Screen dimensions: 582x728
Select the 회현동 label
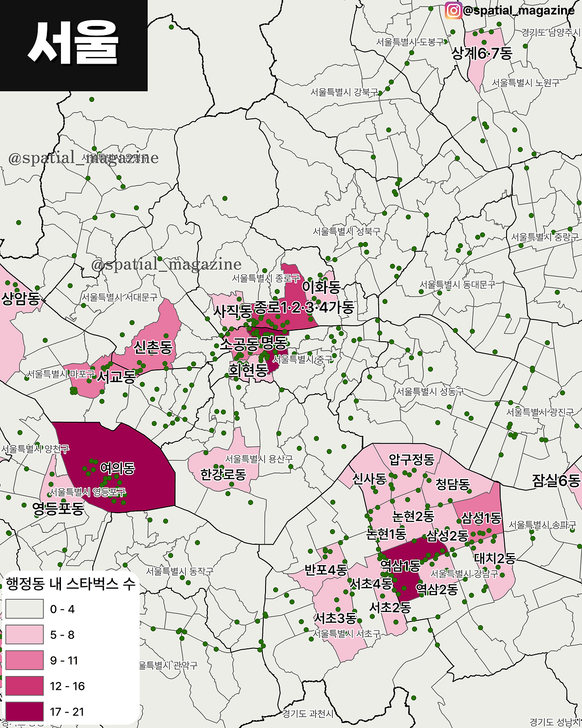248,370
